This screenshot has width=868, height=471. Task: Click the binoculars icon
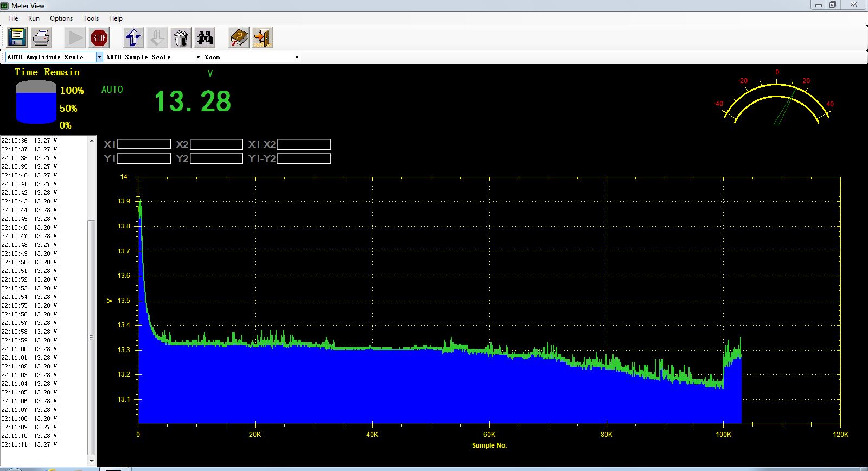click(205, 38)
